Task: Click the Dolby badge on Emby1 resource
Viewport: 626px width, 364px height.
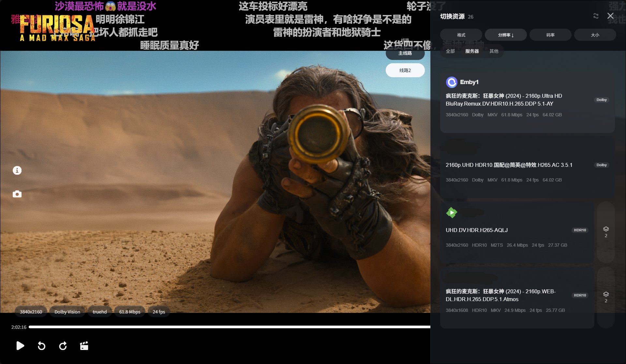Action: (602, 100)
